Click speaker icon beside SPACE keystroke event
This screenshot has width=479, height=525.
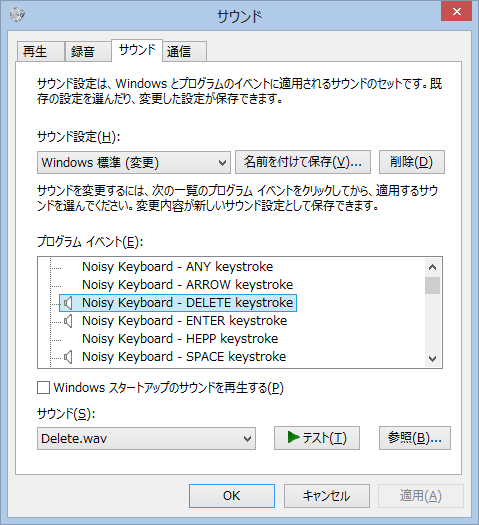tap(68, 357)
